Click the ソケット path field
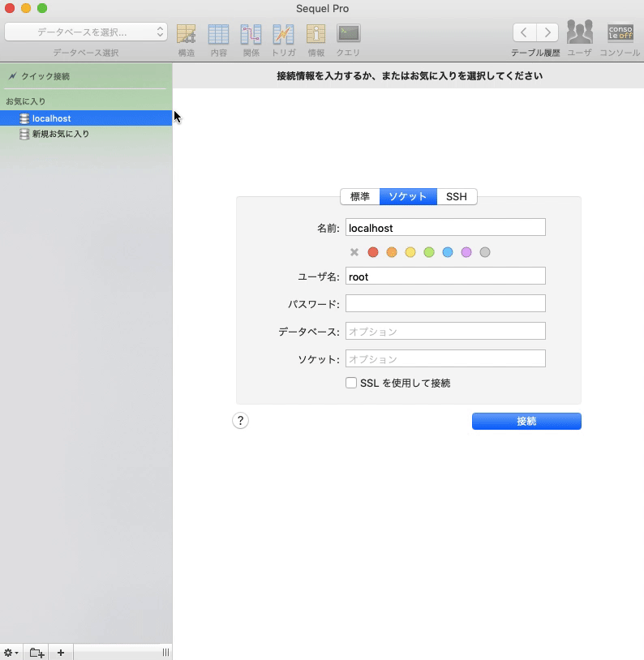This screenshot has width=644, height=660. (445, 358)
